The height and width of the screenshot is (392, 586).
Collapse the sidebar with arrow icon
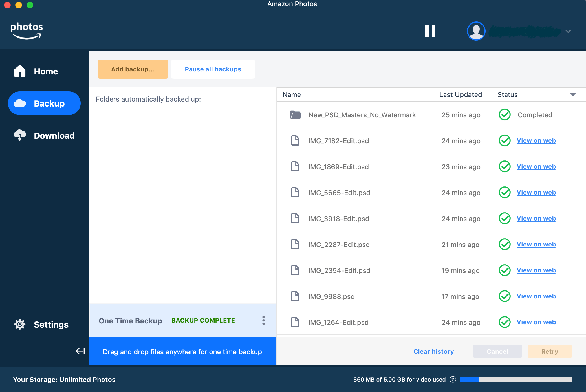tap(80, 351)
